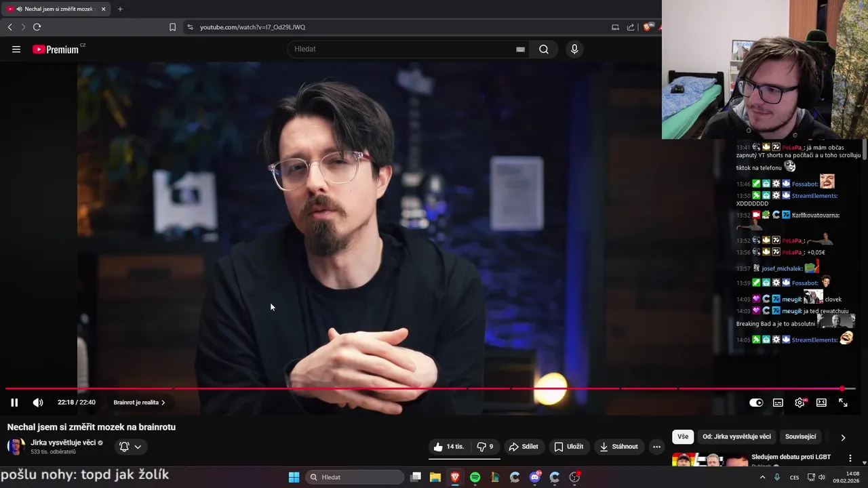Share the video via Sdílet
The image size is (868, 488).
[x=524, y=447]
